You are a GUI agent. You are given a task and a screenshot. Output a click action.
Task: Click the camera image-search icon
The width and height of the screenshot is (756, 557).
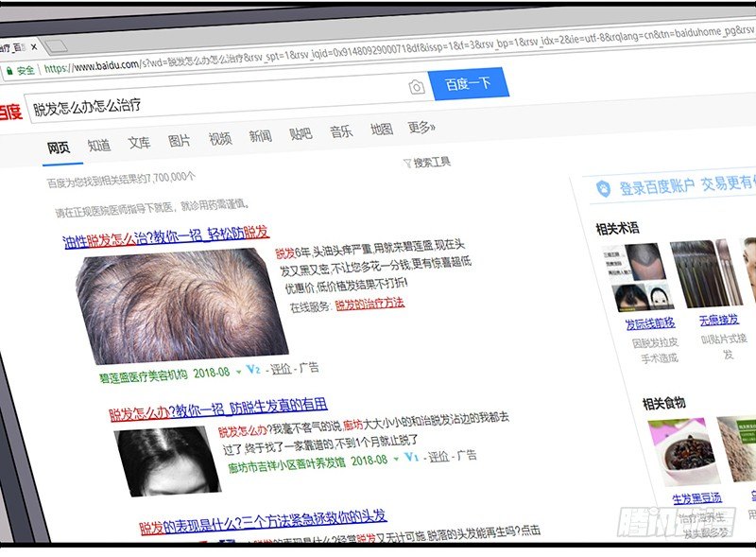(417, 87)
